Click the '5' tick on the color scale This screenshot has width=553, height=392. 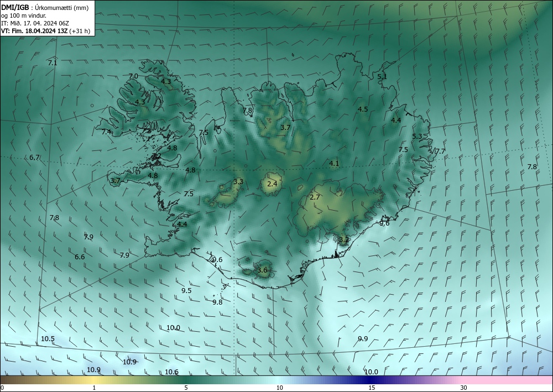click(186, 388)
